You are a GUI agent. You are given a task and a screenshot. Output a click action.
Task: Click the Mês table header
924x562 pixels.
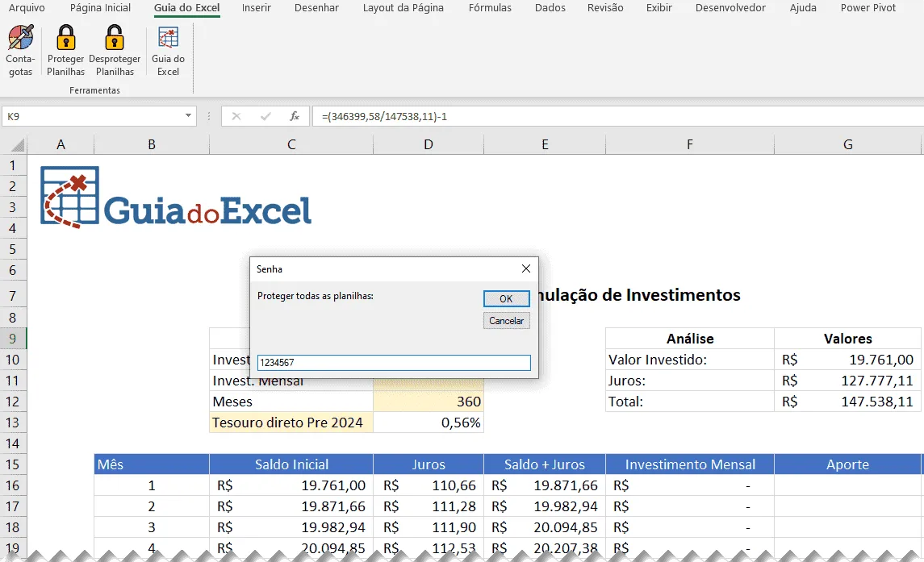tap(152, 464)
